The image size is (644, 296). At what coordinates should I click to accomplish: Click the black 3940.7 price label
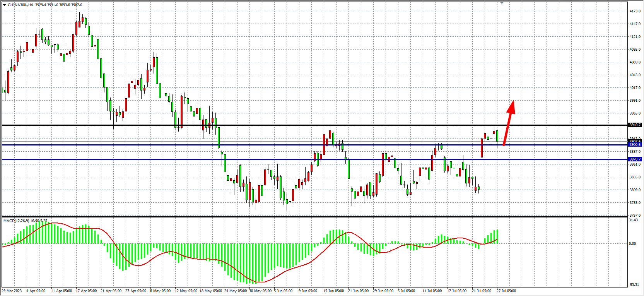[635, 125]
